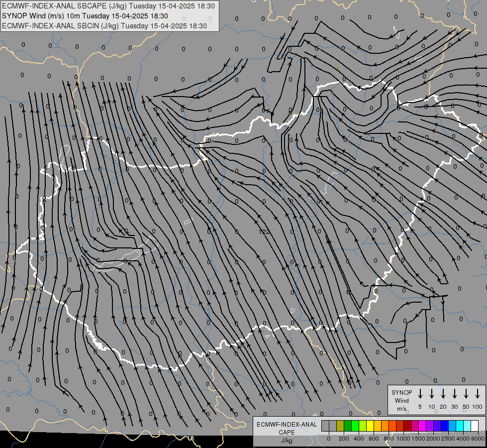This screenshot has width=487, height=448.
Task: Select the olive CAPE legend swatch
Action: coord(340,426)
